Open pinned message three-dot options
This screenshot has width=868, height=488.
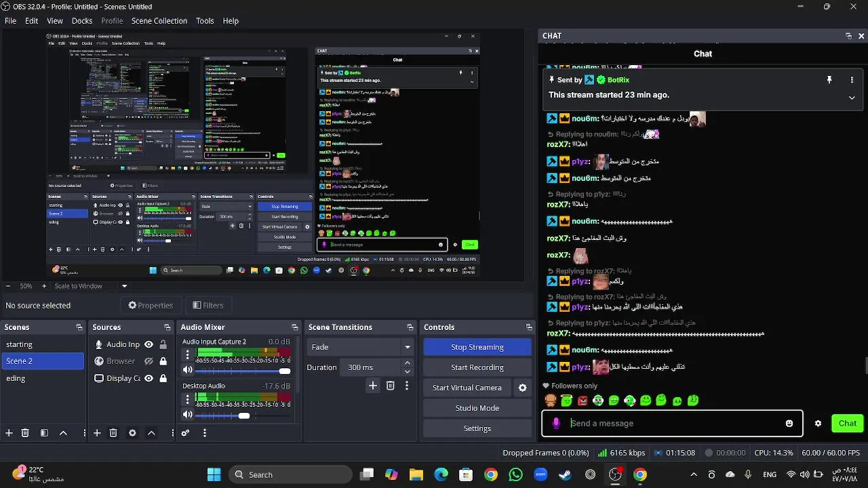(852, 80)
